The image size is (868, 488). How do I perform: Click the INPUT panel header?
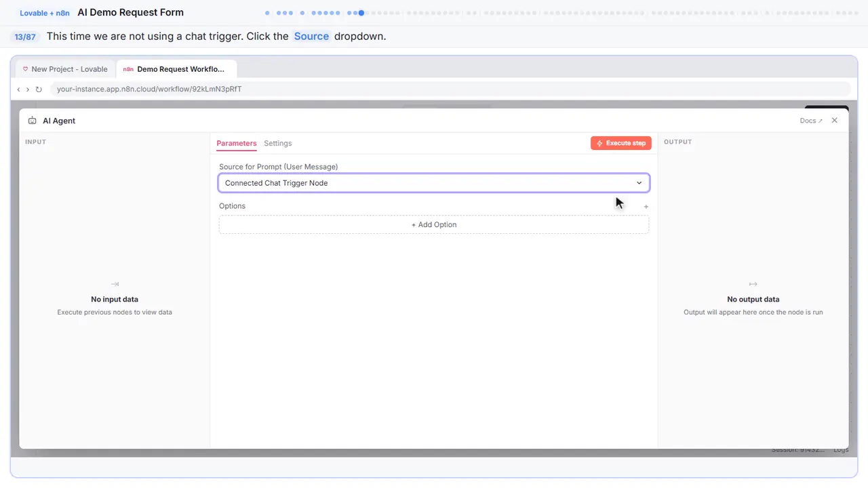click(35, 142)
